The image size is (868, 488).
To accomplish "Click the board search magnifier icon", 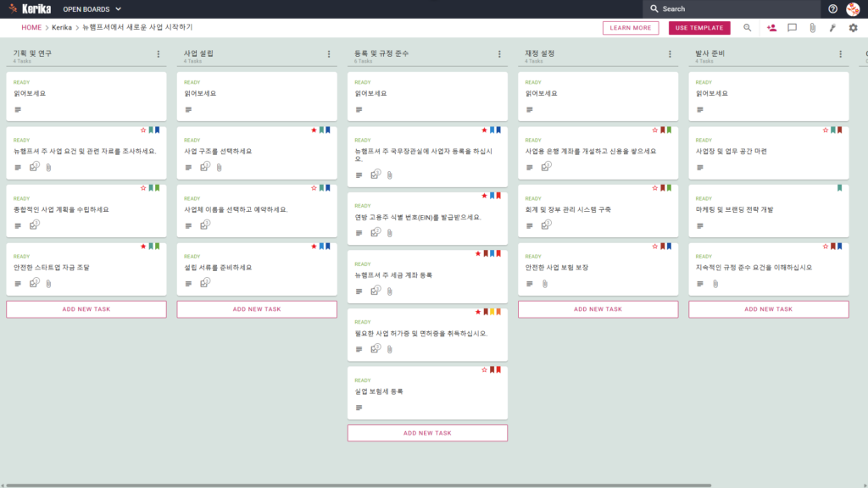I will pos(748,28).
